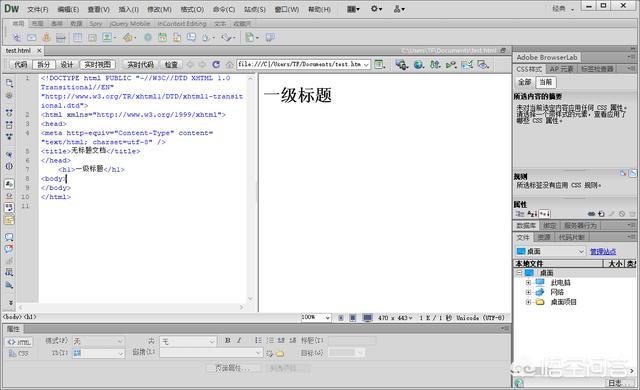
Task: Toggle the 实时视图 (Live View) button
Action: click(x=98, y=64)
